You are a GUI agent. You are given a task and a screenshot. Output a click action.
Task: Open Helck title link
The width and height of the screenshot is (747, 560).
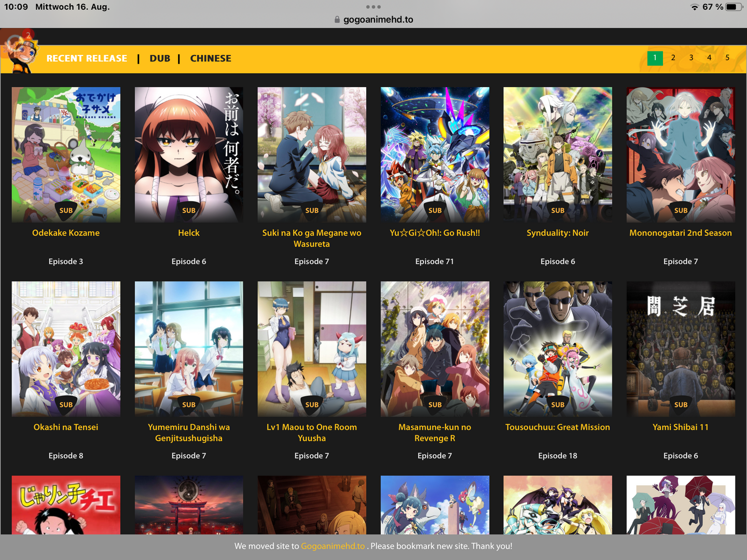click(x=189, y=233)
